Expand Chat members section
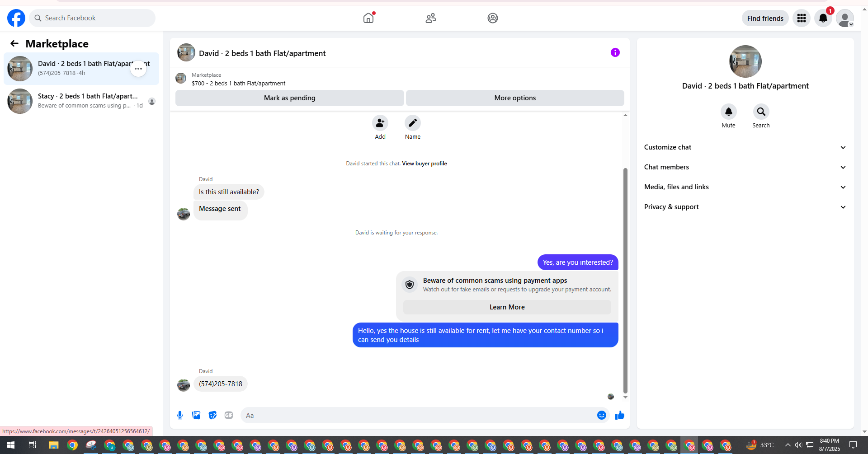 (745, 167)
